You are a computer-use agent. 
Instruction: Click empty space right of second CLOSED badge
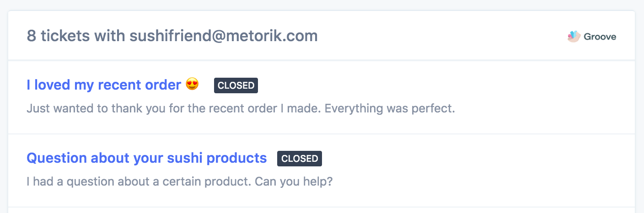(x=457, y=159)
